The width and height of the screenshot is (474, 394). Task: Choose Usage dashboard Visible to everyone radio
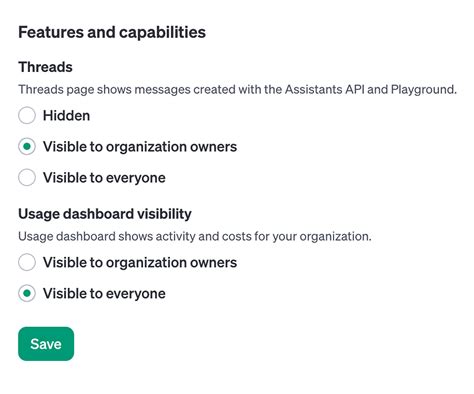pyautogui.click(x=27, y=293)
